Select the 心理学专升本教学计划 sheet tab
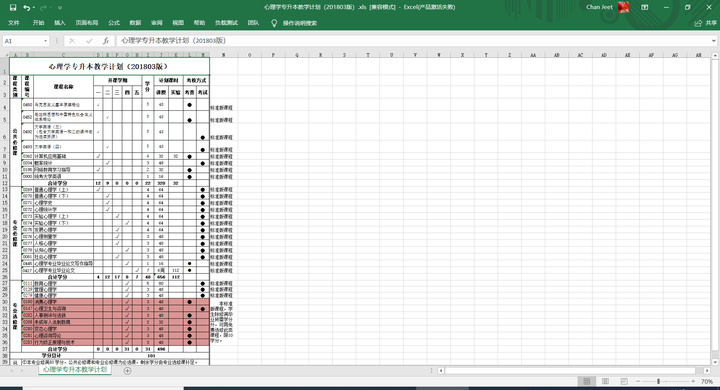Image resolution: width=720 pixels, height=390 pixels. [75, 370]
